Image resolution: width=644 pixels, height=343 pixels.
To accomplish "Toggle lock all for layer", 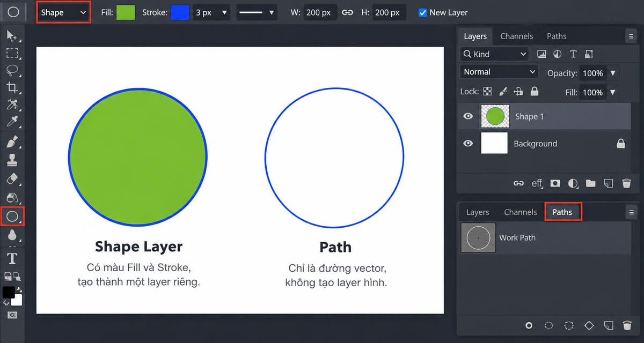I will (x=535, y=92).
